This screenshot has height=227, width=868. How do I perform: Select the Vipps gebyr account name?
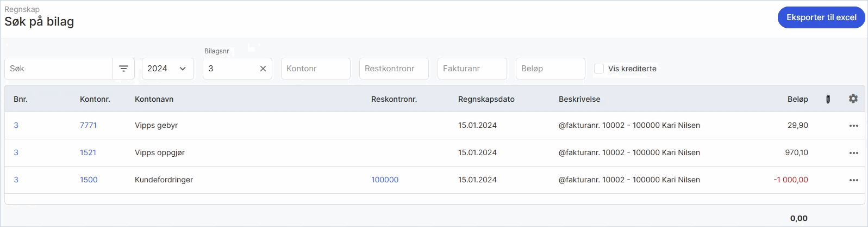(157, 125)
